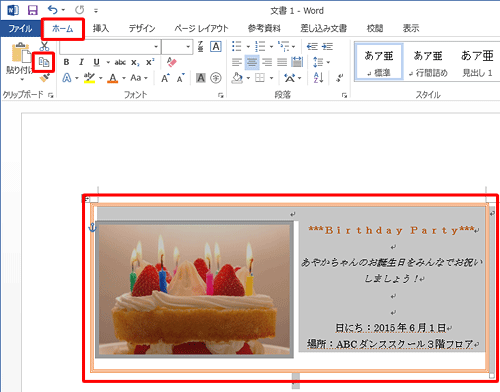
Task: Switch to the デザイン tab
Action: coord(142,28)
